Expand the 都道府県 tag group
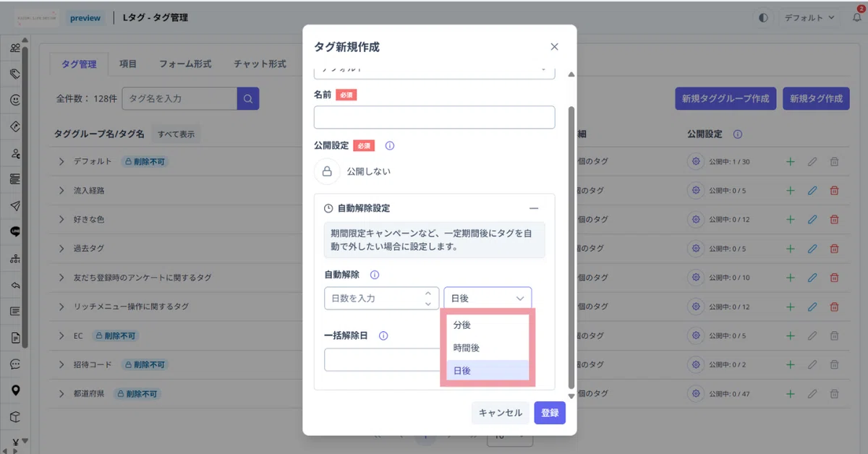868x454 pixels. coord(62,394)
